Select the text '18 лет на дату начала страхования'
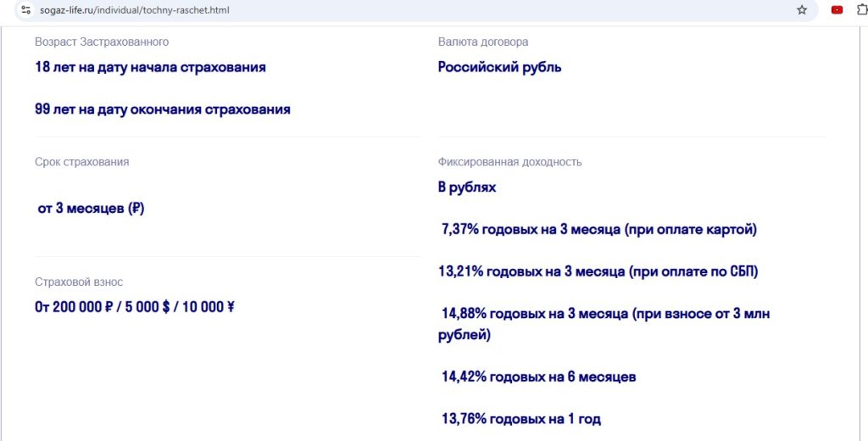 coord(150,68)
